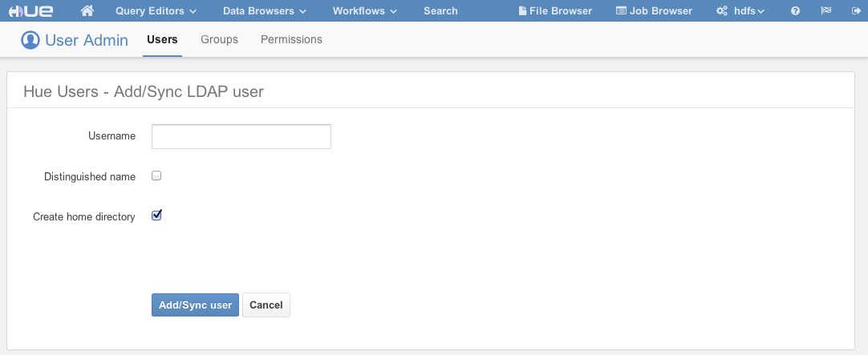The height and width of the screenshot is (355, 868).
Task: Click the help question mark icon
Action: click(795, 11)
